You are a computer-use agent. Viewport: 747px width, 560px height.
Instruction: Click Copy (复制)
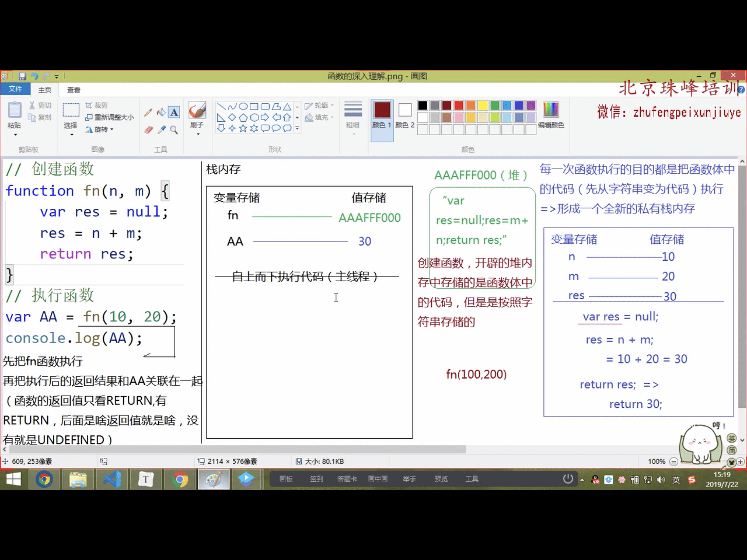(40, 117)
